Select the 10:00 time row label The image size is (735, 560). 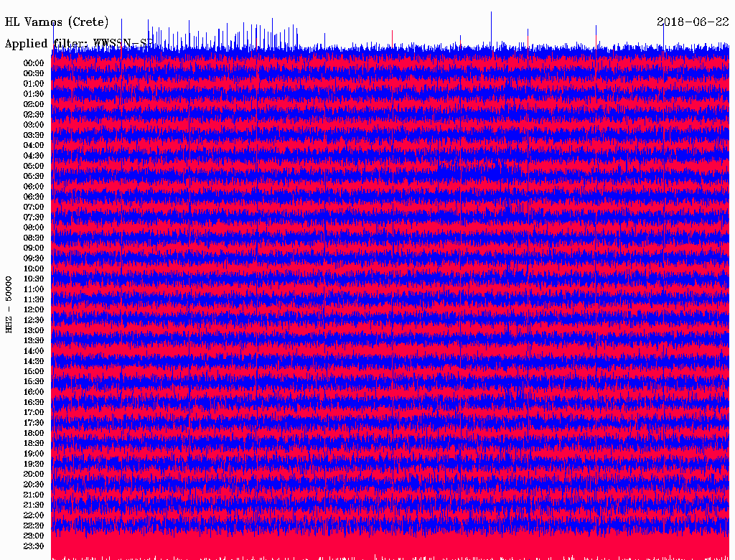click(33, 269)
